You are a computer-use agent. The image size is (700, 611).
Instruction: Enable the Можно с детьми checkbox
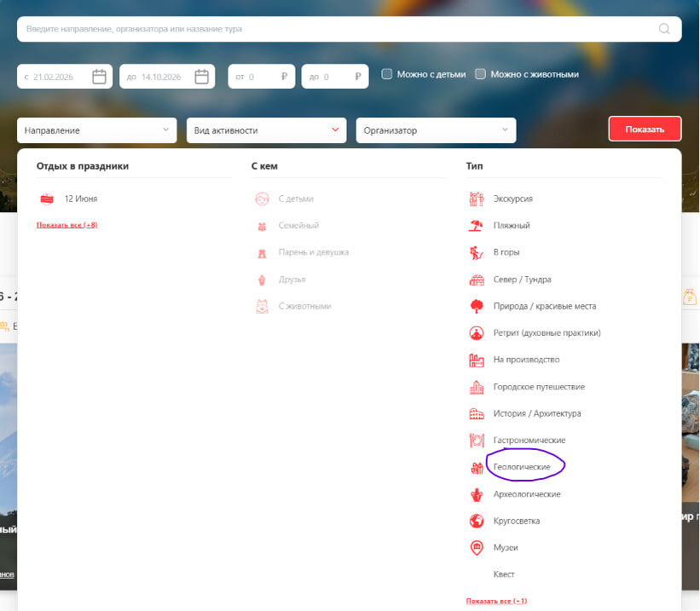pos(386,74)
